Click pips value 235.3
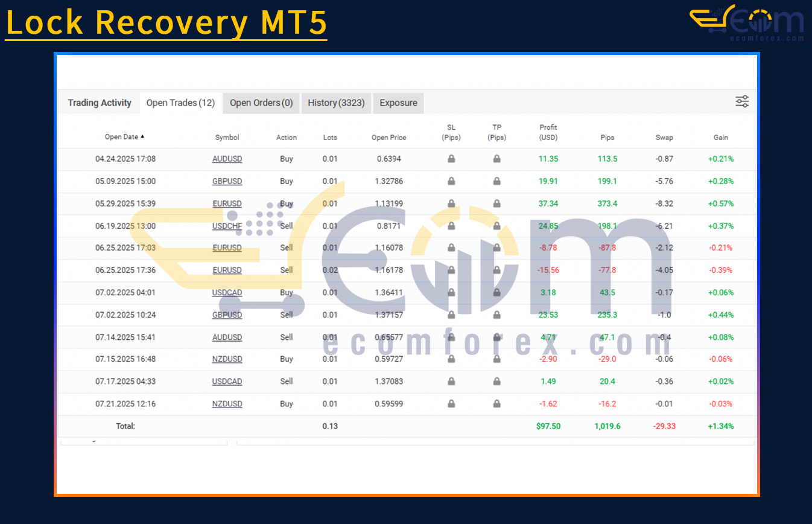The image size is (812, 524). (x=607, y=315)
